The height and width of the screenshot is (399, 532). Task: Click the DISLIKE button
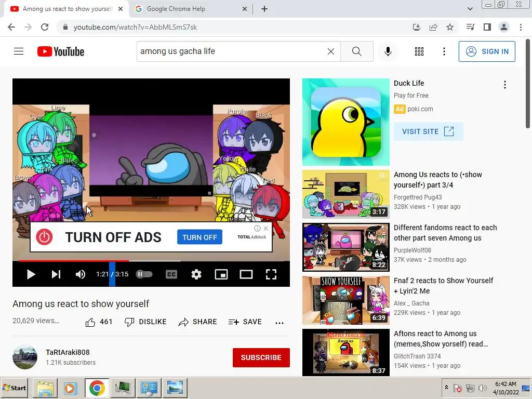click(145, 322)
